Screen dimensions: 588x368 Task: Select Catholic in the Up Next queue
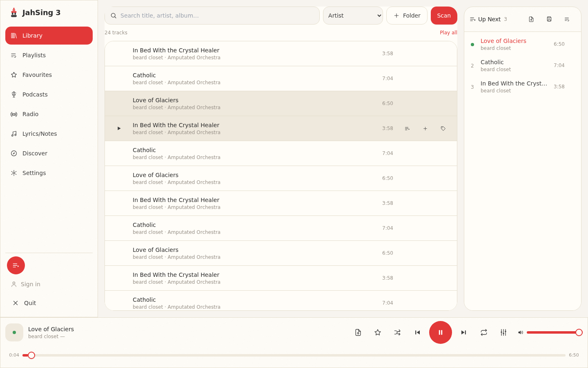pyautogui.click(x=523, y=65)
